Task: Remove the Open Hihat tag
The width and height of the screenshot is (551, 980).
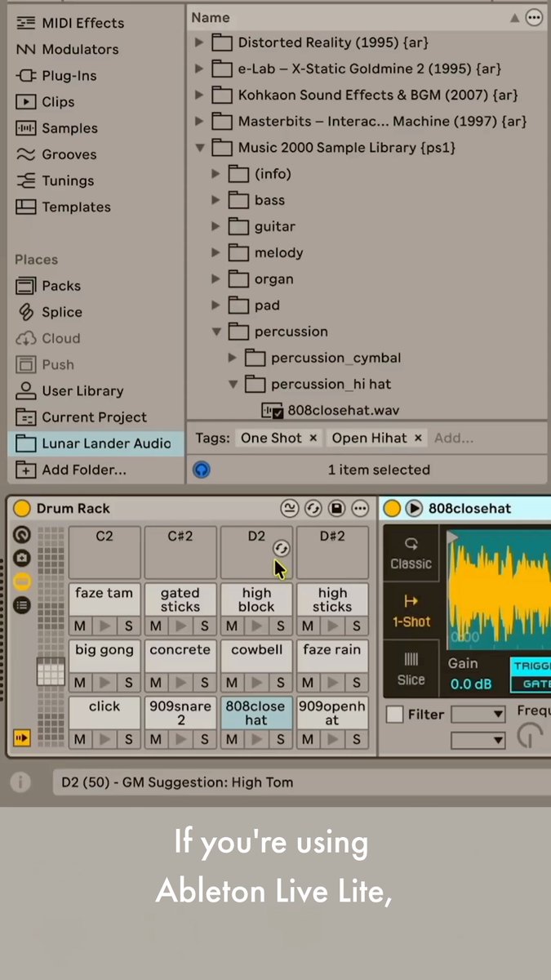Action: coord(417,439)
